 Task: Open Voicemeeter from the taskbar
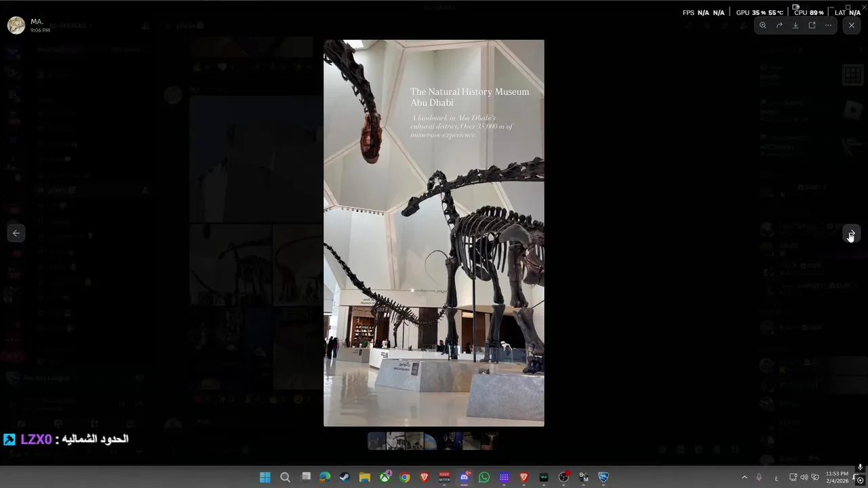tap(444, 477)
